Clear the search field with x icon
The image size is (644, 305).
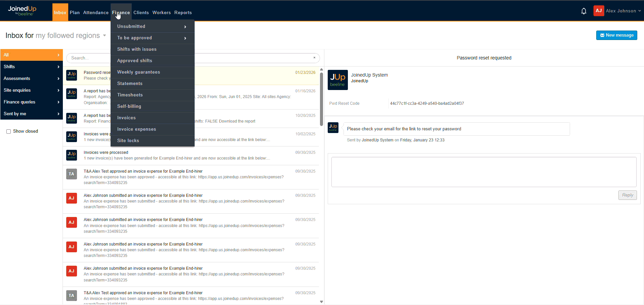[314, 58]
